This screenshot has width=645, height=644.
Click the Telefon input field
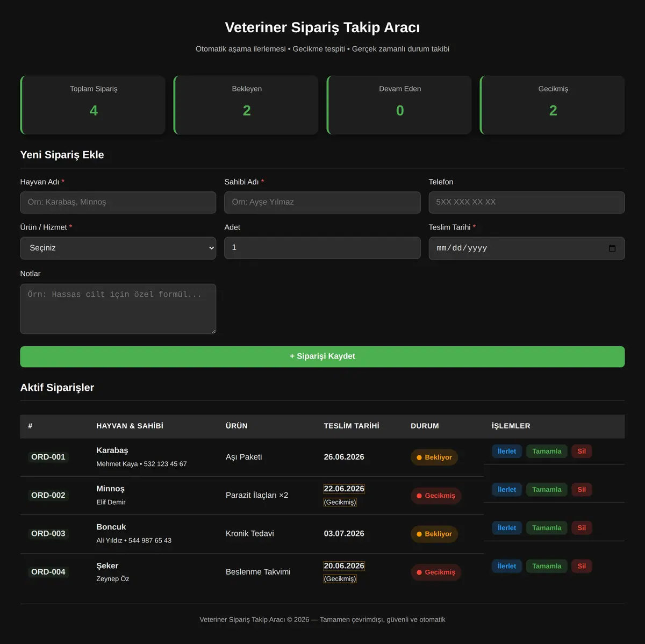(x=527, y=202)
